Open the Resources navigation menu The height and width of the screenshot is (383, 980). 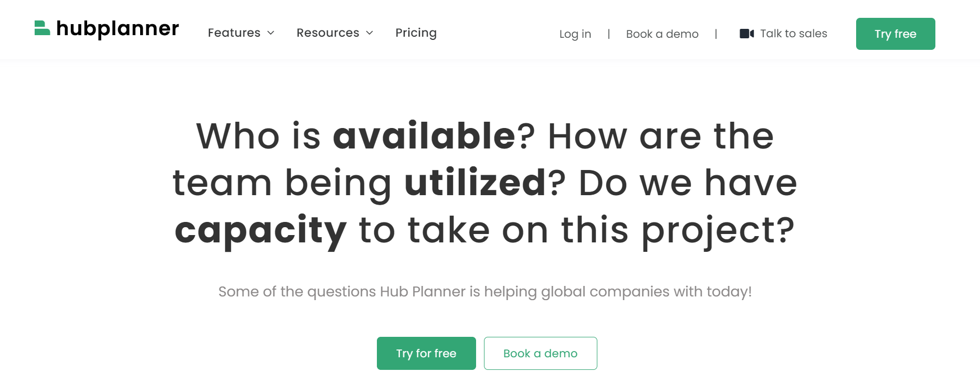tap(328, 33)
